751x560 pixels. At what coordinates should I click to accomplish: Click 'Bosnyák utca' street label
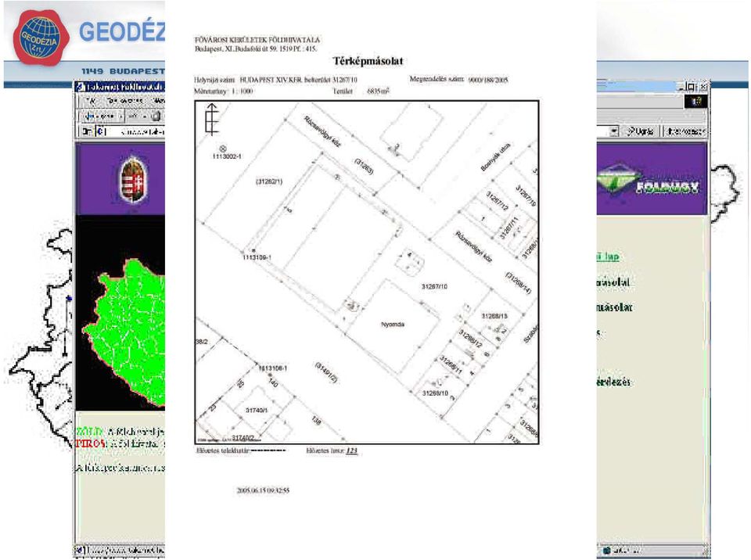point(495,156)
